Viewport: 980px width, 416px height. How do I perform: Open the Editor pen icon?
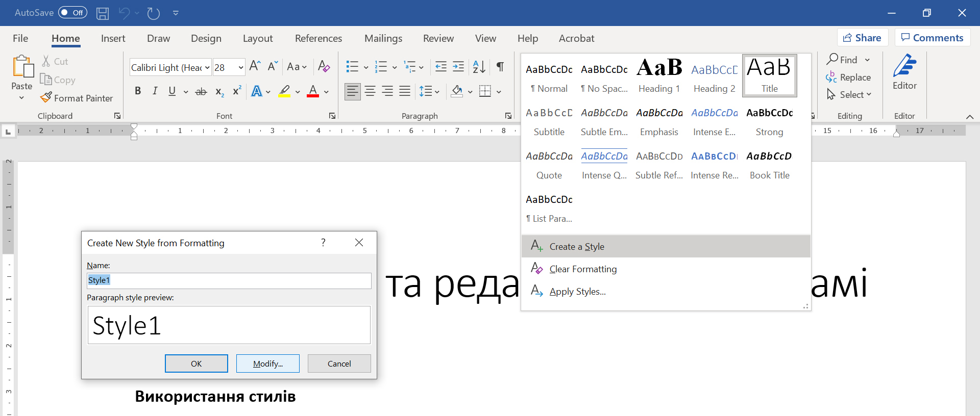point(904,67)
